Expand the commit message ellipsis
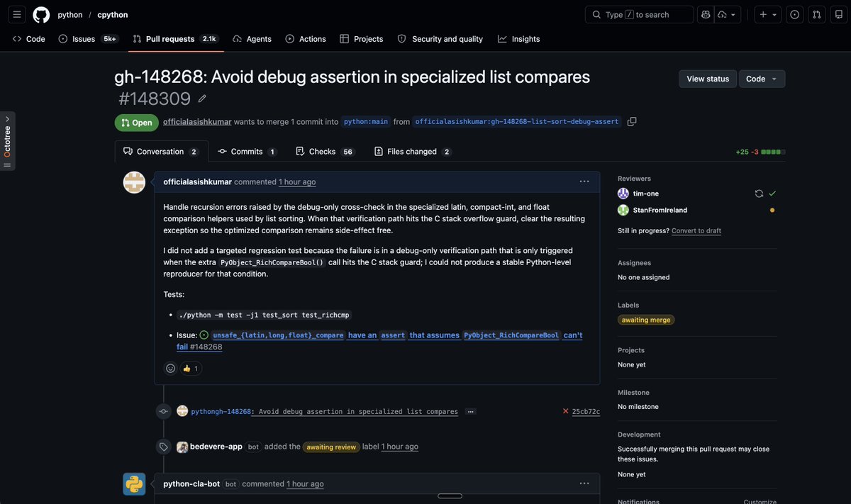This screenshot has width=851, height=504. (471, 411)
